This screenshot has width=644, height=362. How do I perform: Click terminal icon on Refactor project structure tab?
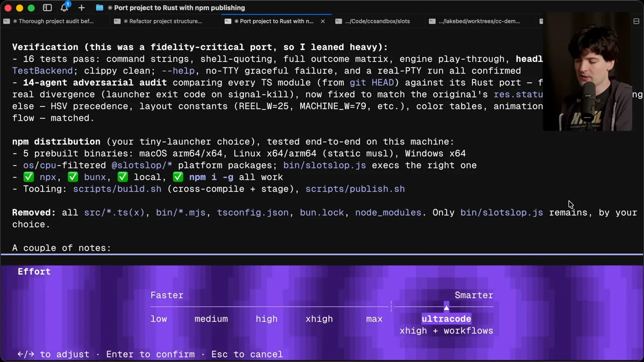tap(117, 21)
